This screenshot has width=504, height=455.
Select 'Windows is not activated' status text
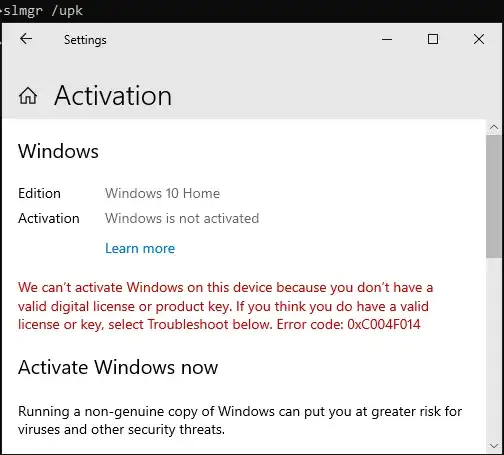[182, 218]
